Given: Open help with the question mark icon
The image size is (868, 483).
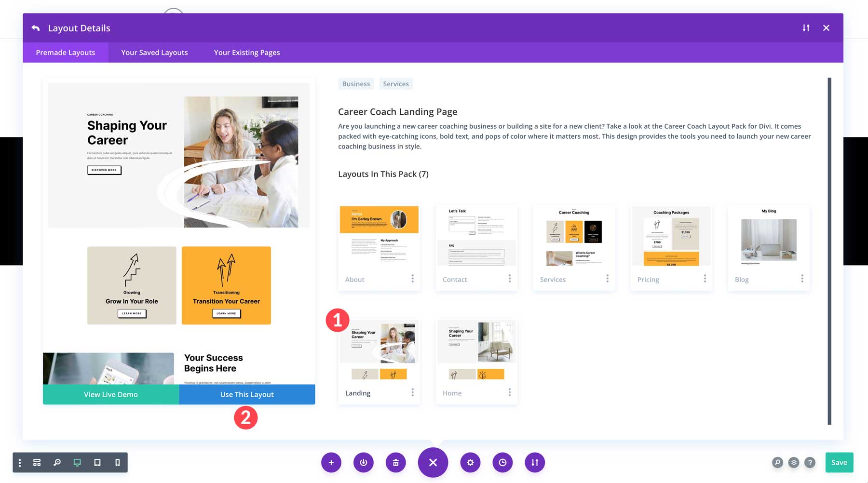Looking at the screenshot, I should pos(810,462).
